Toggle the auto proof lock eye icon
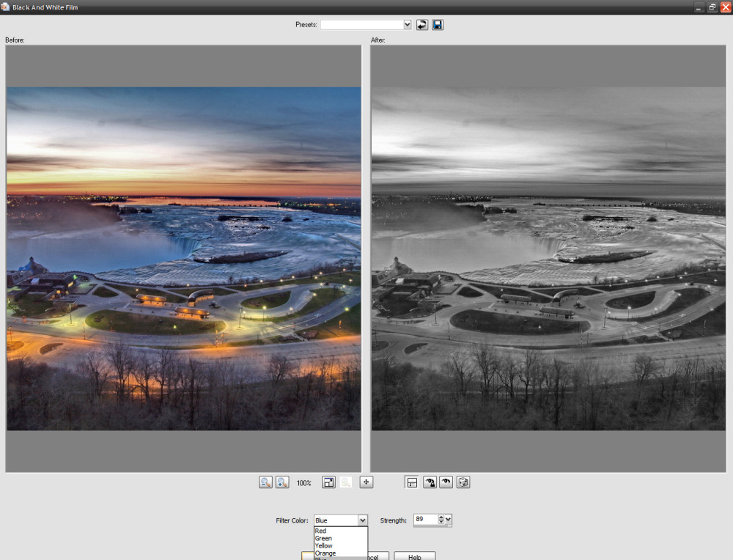733x560 pixels. (x=430, y=482)
